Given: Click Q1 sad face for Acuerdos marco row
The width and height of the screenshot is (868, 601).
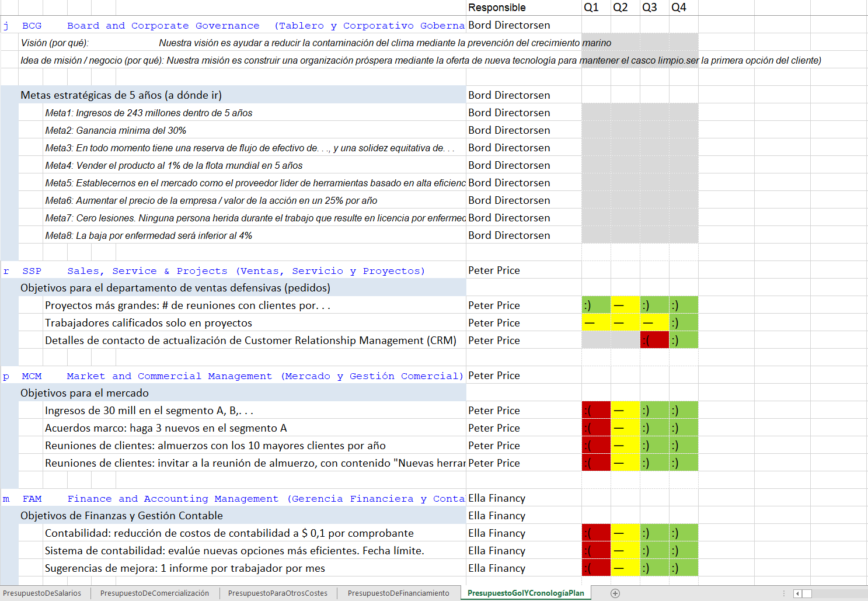Looking at the screenshot, I should point(595,428).
